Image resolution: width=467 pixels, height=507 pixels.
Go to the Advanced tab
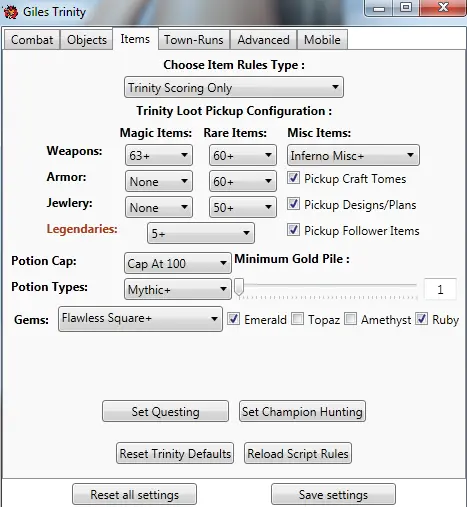(263, 40)
